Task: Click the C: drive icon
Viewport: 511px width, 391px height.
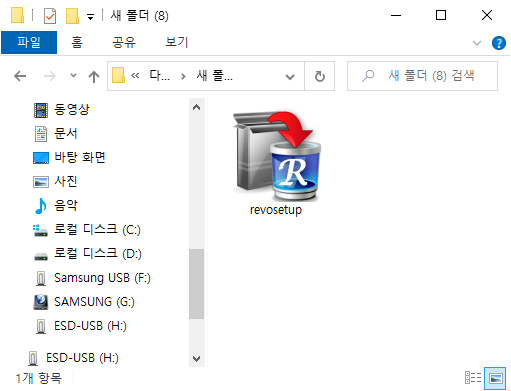Action: click(41, 230)
